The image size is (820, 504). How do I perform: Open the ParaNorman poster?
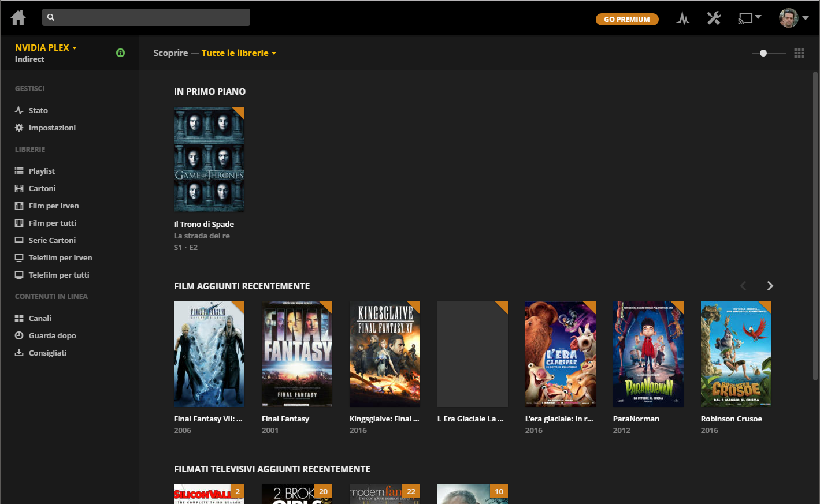coord(648,354)
